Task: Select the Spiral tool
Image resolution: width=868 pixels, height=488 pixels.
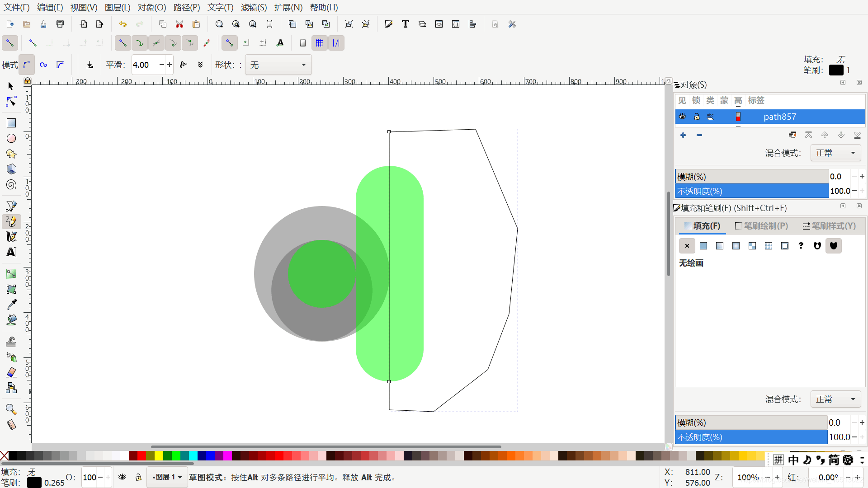Action: click(11, 184)
